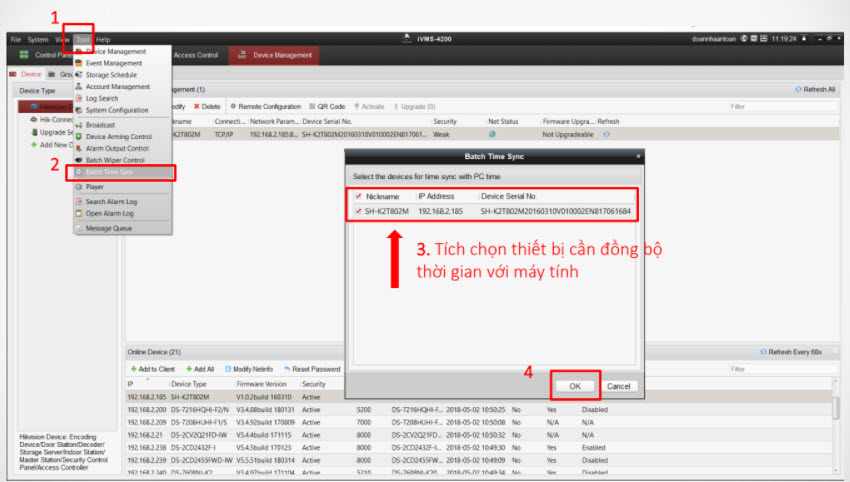
Task: Open Remote Configuration gear icon
Action: 233,106
